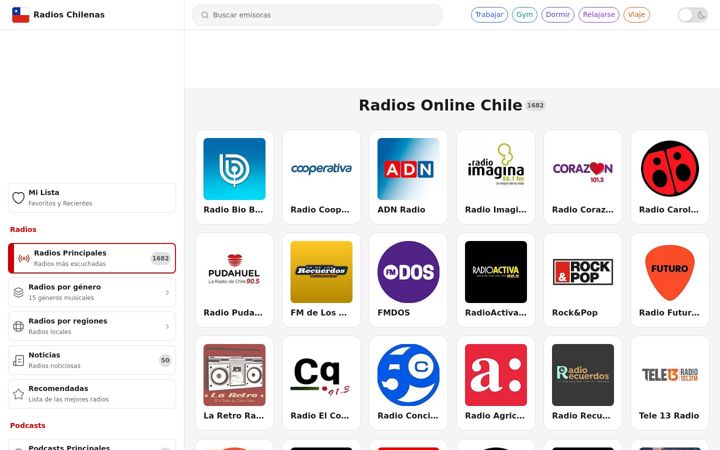This screenshot has height=450, width=720.
Task: Open ADN Radio logo
Action: pyautogui.click(x=408, y=169)
